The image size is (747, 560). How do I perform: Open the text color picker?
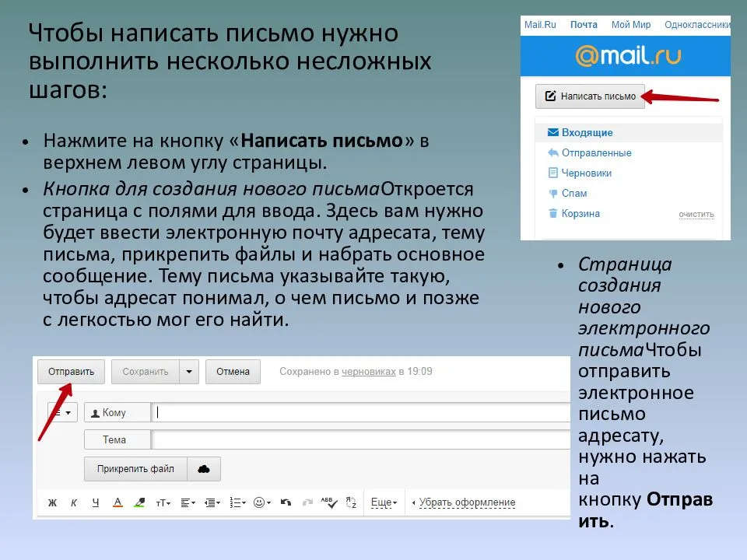117,502
